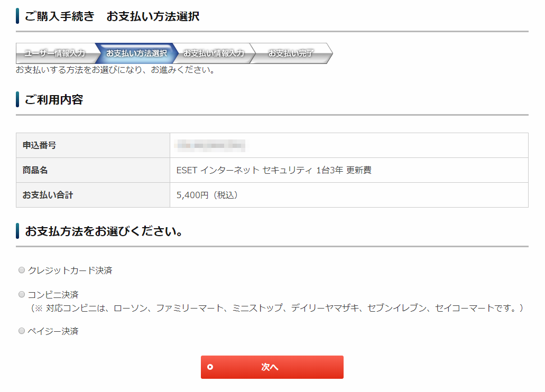Select ペイジー決済 radio button
Image resolution: width=545 pixels, height=392 pixels.
coord(22,331)
